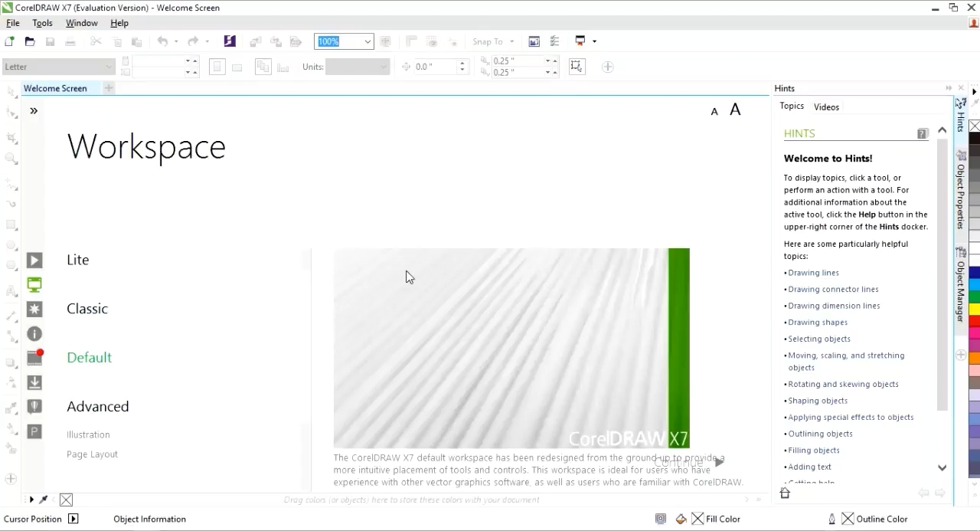Click the Hints help question mark icon
This screenshot has width=980, height=531.
point(922,133)
